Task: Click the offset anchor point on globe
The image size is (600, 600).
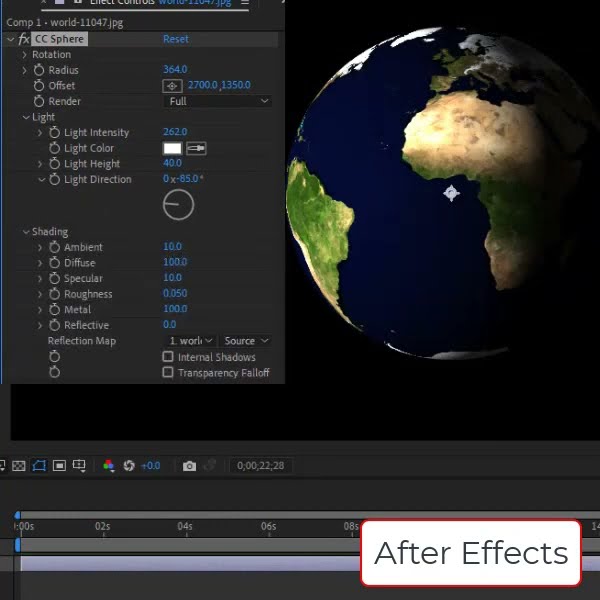Action: click(x=451, y=193)
